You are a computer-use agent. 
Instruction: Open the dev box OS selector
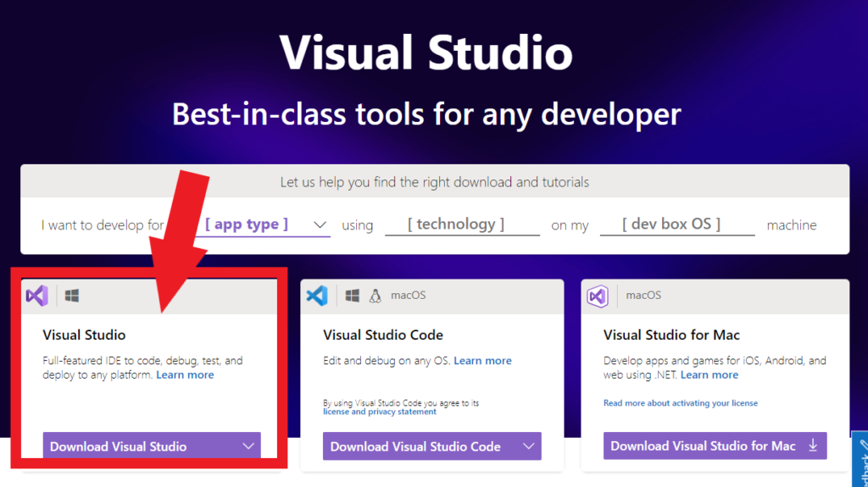(676, 224)
